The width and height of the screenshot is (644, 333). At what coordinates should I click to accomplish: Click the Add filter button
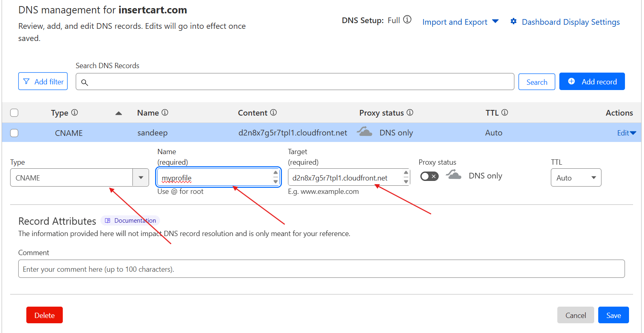43,81
